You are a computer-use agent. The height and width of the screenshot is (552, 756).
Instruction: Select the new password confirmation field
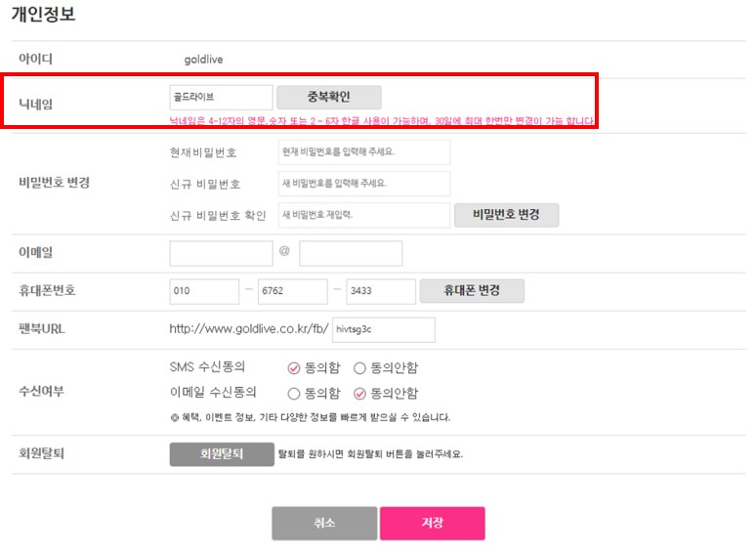(364, 215)
